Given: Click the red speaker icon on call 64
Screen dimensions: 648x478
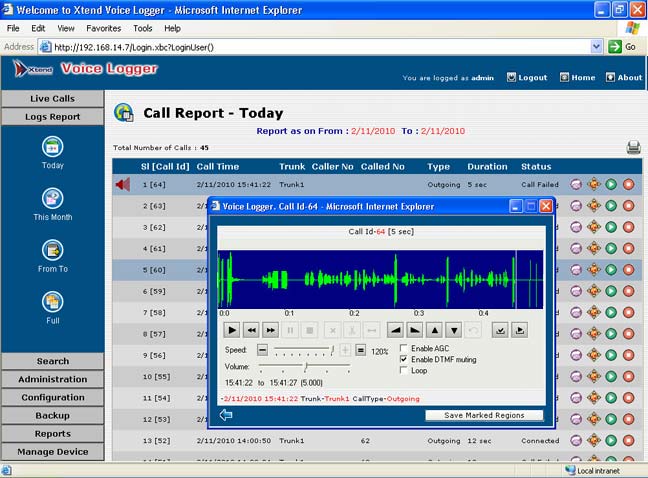Looking at the screenshot, I should 123,184.
